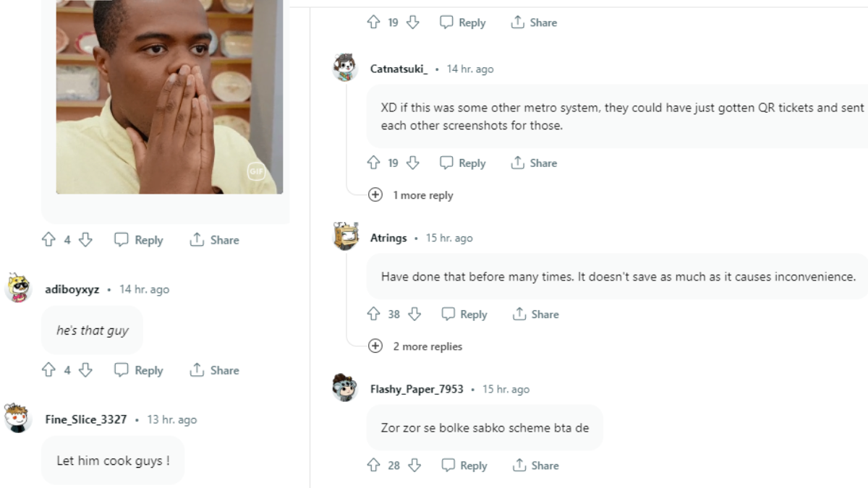Downvote Atrings' comment
This screenshot has height=488, width=868.
(x=414, y=314)
